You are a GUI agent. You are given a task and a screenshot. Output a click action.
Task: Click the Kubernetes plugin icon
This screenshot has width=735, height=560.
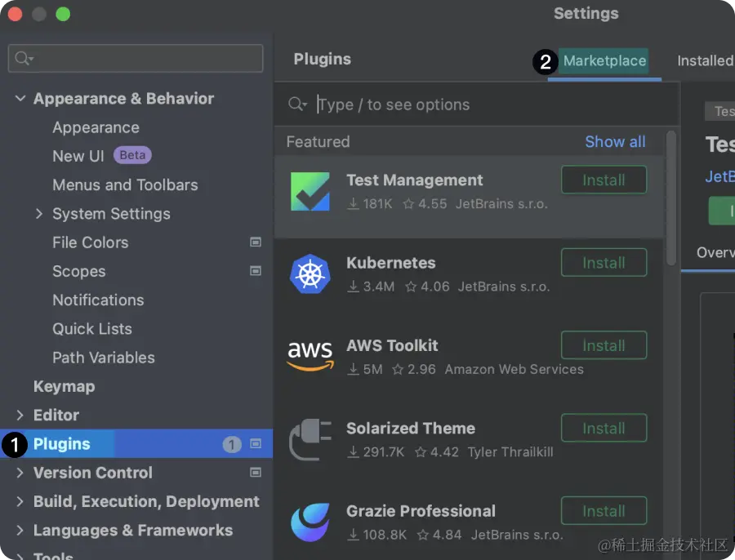pos(310,273)
